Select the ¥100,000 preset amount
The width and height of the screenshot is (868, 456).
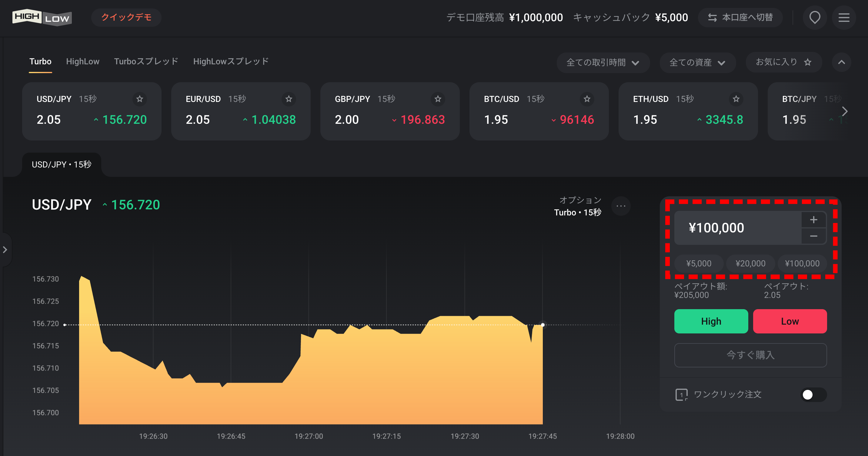[x=801, y=264]
